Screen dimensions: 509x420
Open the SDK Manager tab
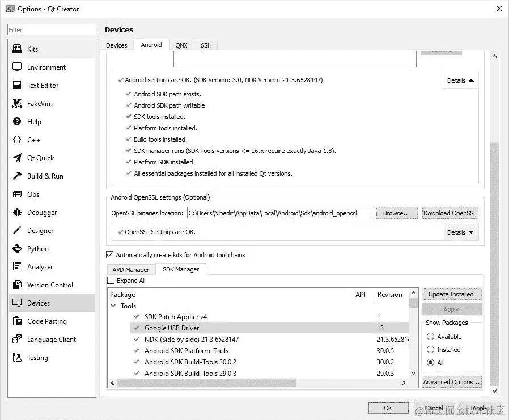coord(181,269)
